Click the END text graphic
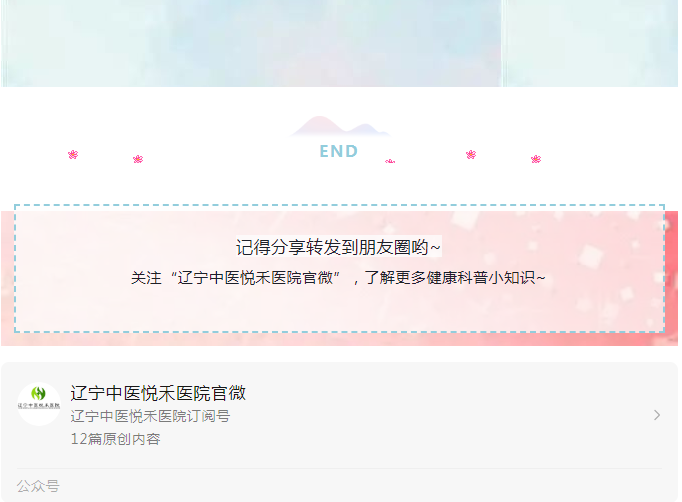 click(339, 151)
